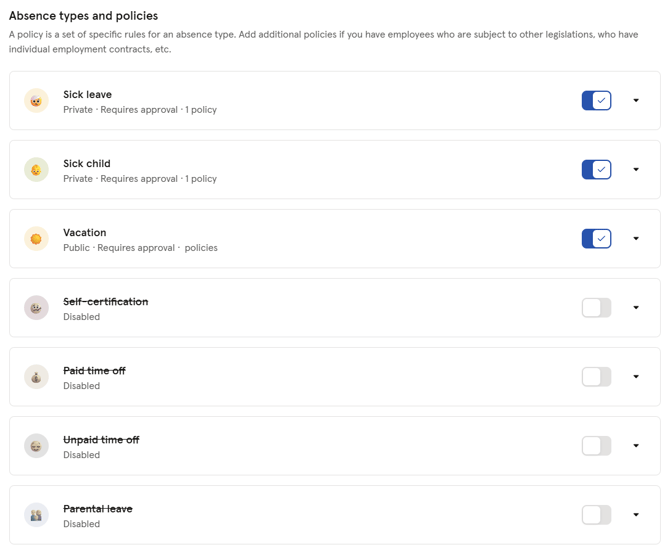Click the Self-certification emoji icon
The width and height of the screenshot is (670, 558).
(x=37, y=308)
